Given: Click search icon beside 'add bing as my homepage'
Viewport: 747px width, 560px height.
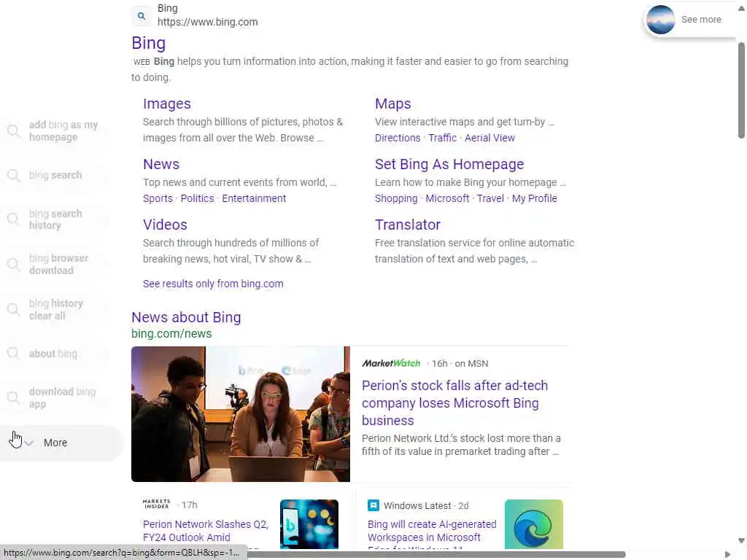Looking at the screenshot, I should [x=13, y=131].
